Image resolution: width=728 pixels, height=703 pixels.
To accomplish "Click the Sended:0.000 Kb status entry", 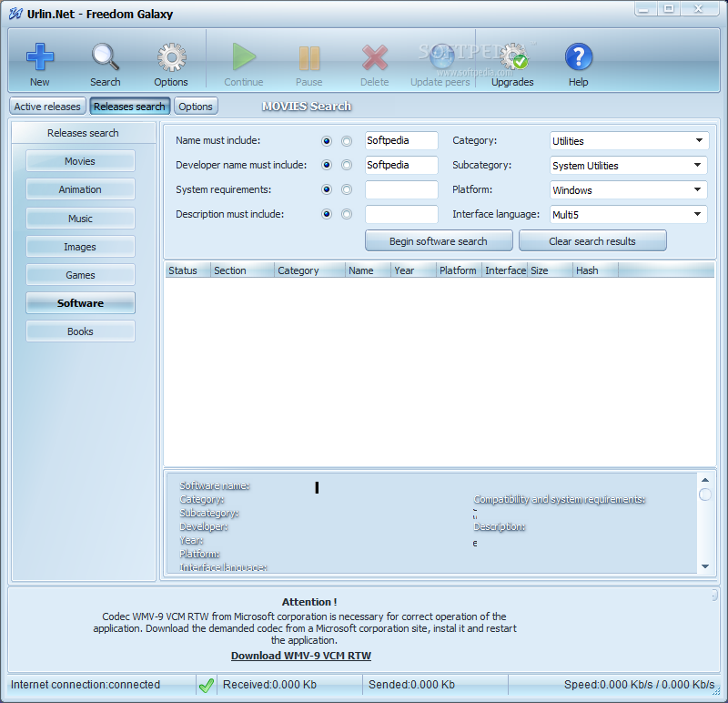I will point(412,685).
